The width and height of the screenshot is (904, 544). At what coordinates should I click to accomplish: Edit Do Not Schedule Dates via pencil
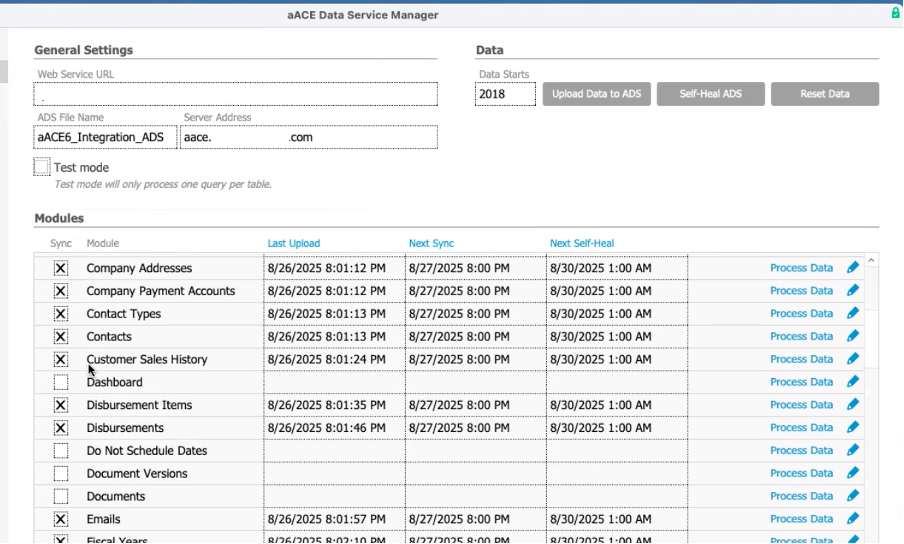pos(853,450)
